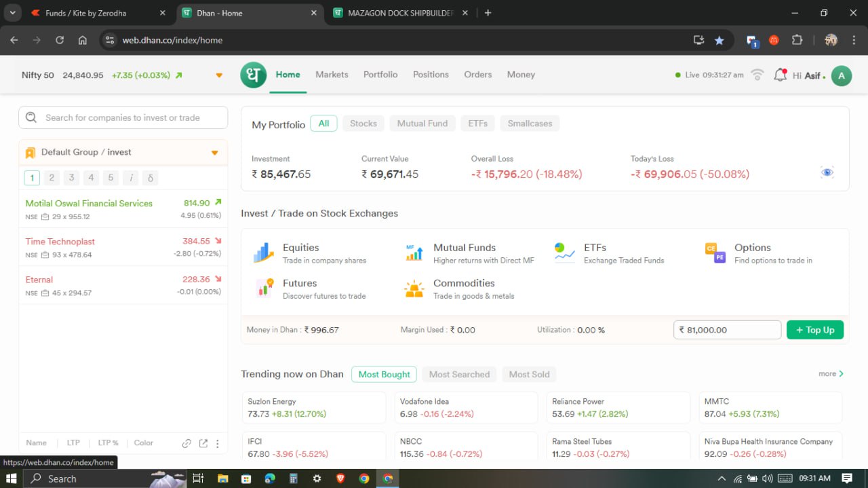Go to the Markets tab
Screen dimensions: 868x488
332,75
